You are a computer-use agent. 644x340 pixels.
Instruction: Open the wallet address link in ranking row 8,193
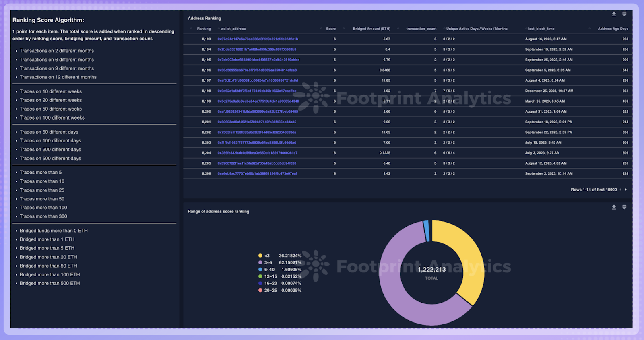[258, 39]
